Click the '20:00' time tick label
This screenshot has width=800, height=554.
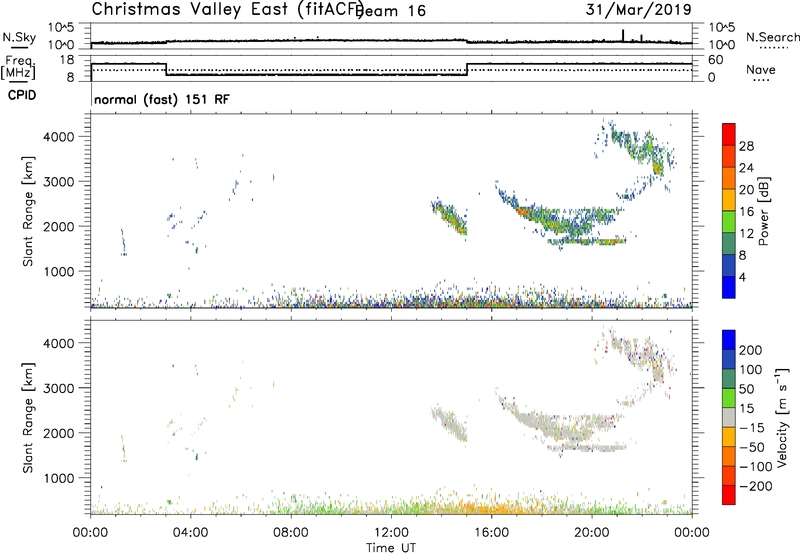[x=592, y=533]
